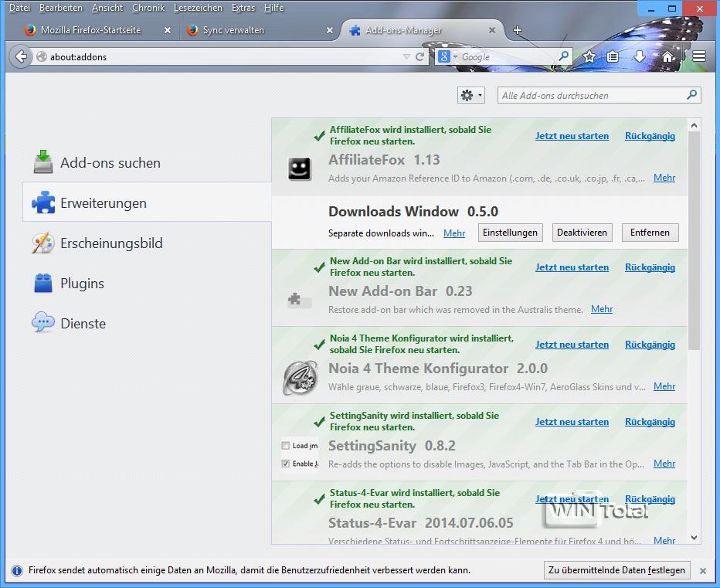Click Mehr link for Downloads Window
The height and width of the screenshot is (588, 720).
(x=454, y=233)
